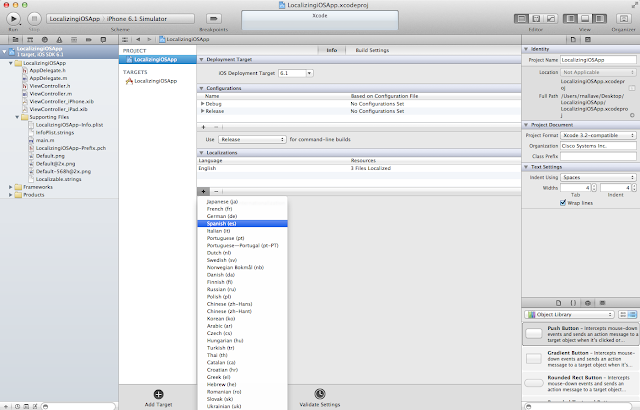Go forward in editor history

[149, 40]
